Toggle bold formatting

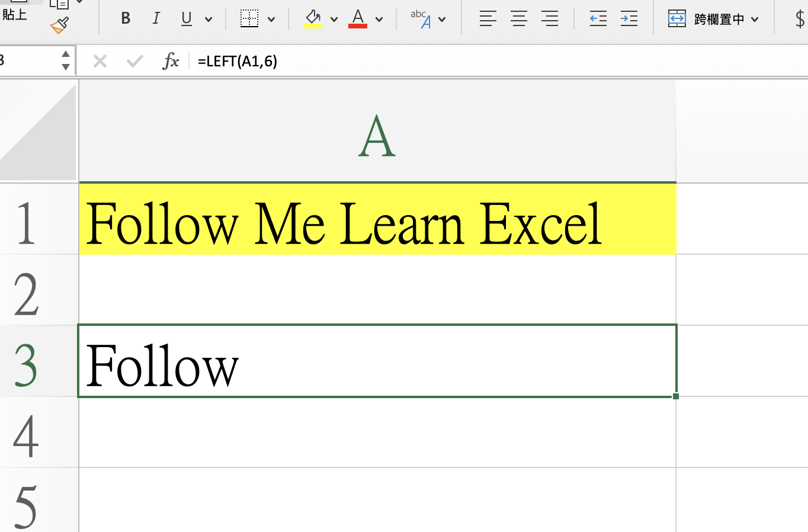pyautogui.click(x=126, y=18)
